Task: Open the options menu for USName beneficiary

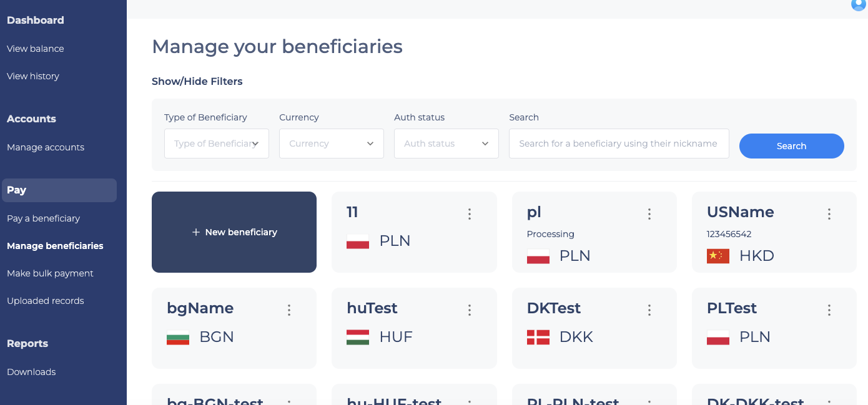Action: pyautogui.click(x=829, y=214)
